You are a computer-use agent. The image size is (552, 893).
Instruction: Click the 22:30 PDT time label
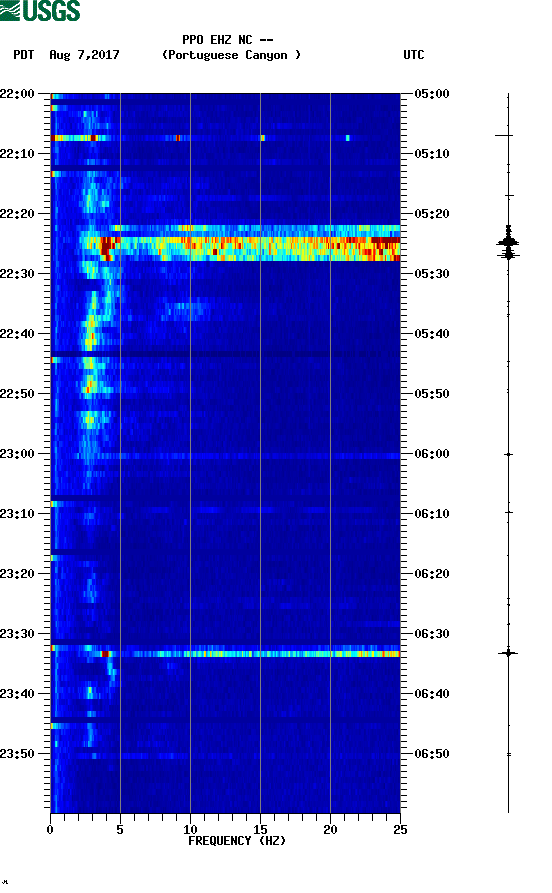(x=17, y=273)
